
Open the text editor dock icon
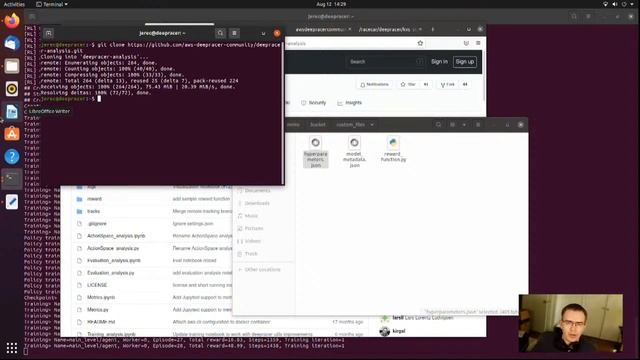[x=12, y=202]
